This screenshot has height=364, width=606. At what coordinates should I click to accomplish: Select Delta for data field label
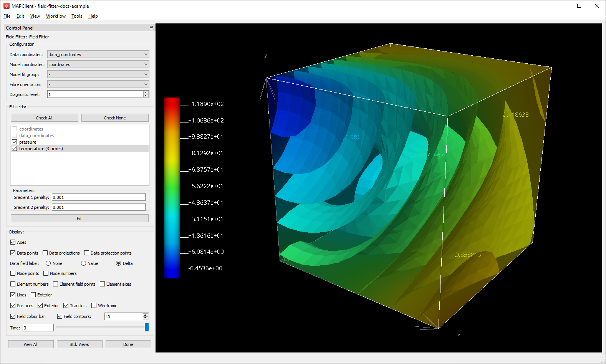point(119,263)
